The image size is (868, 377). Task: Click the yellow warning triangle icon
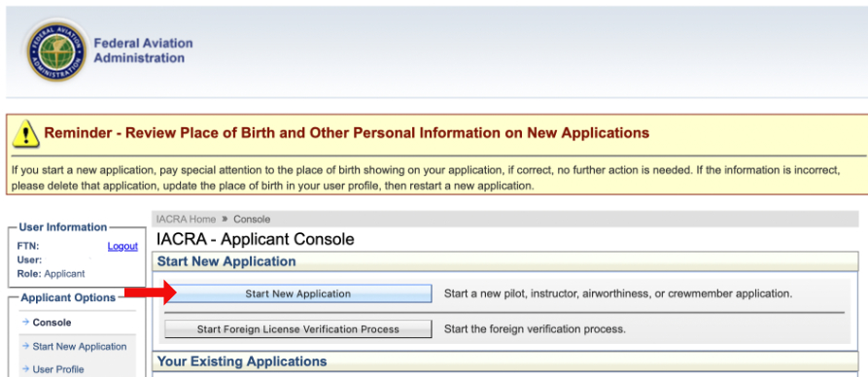(25, 133)
